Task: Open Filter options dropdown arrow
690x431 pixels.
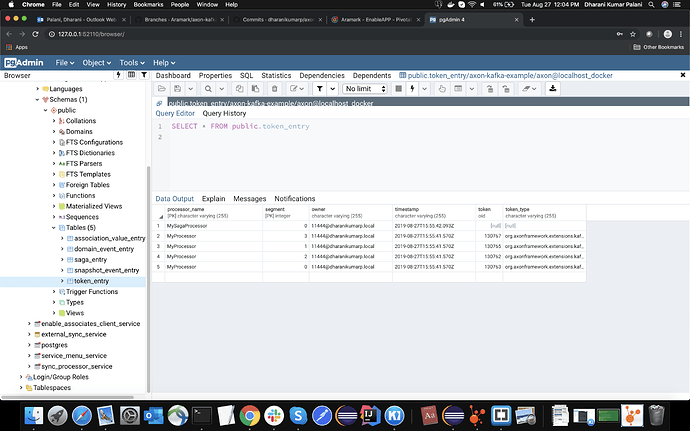Action: tap(333, 89)
